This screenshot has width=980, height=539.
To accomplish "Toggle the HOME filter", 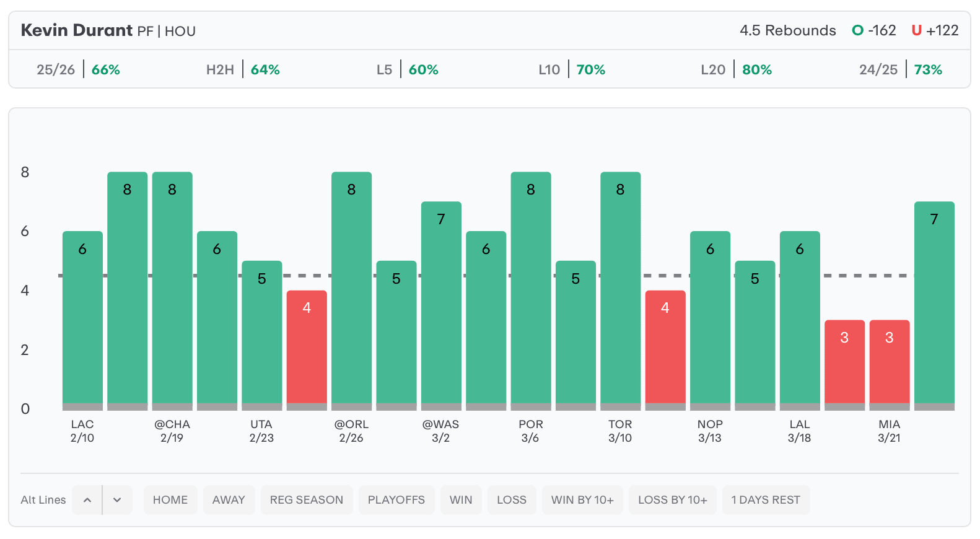I will click(170, 500).
